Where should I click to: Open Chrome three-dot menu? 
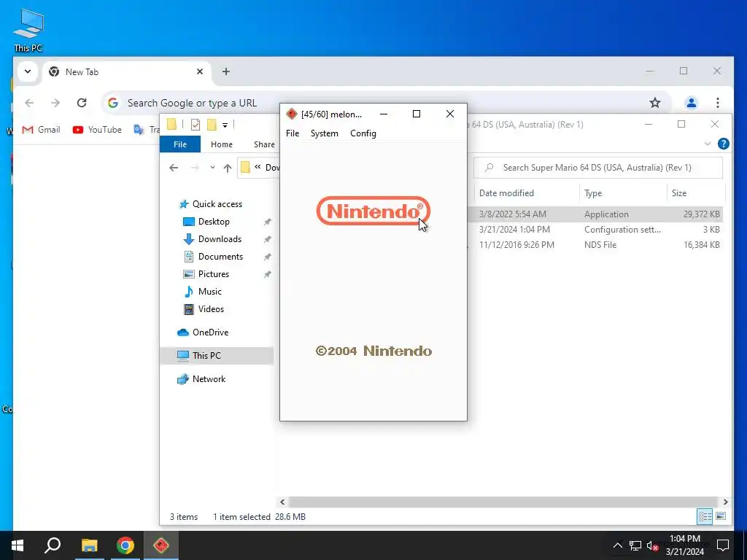[x=718, y=103]
